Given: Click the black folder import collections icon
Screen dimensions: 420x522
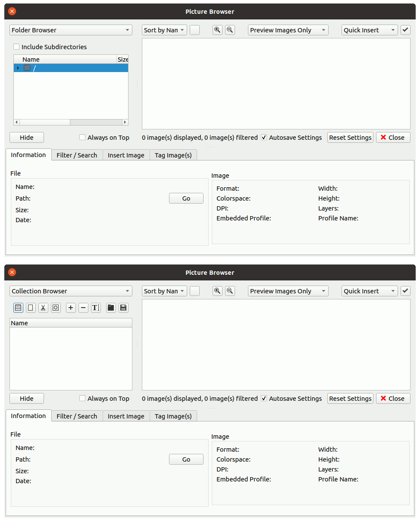Looking at the screenshot, I should pyautogui.click(x=111, y=308).
